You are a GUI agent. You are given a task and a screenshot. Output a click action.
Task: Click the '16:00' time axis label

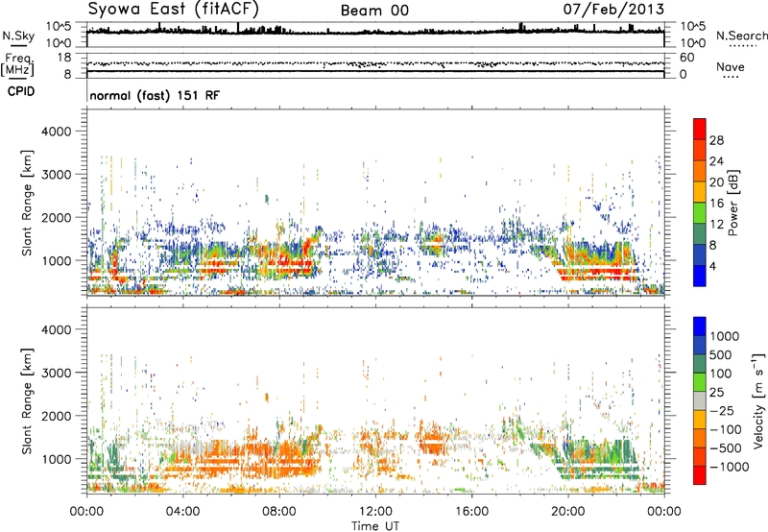471,512
